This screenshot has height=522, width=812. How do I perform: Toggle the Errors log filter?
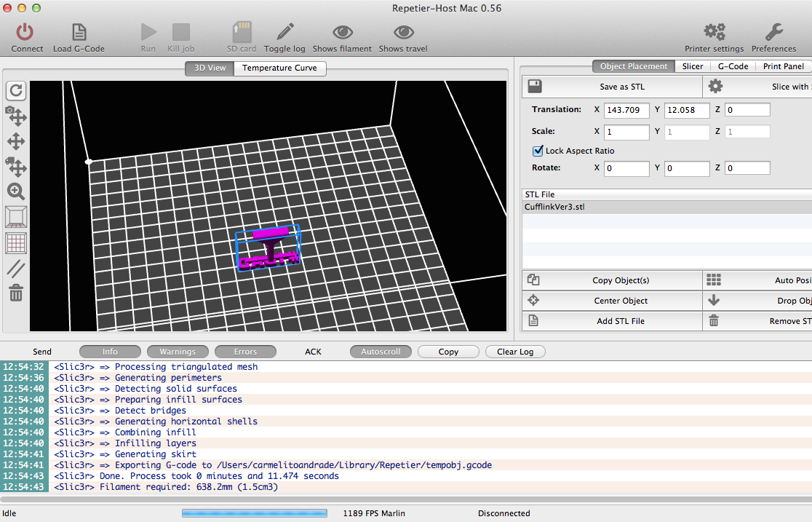pos(245,352)
